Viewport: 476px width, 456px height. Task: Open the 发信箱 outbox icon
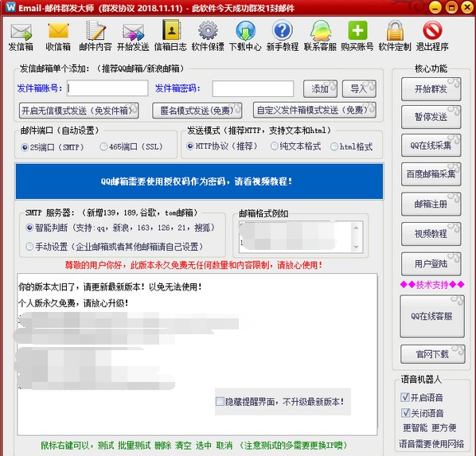[x=21, y=36]
